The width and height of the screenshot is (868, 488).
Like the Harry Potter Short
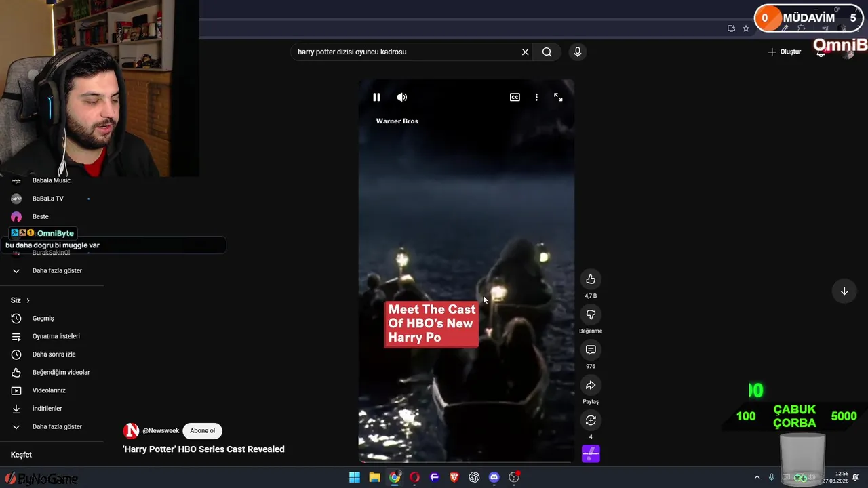(591, 279)
